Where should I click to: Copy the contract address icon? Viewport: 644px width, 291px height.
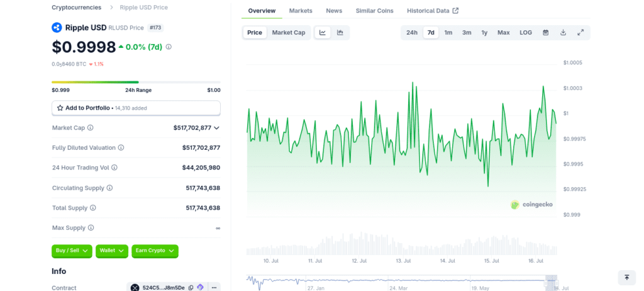[x=191, y=288]
